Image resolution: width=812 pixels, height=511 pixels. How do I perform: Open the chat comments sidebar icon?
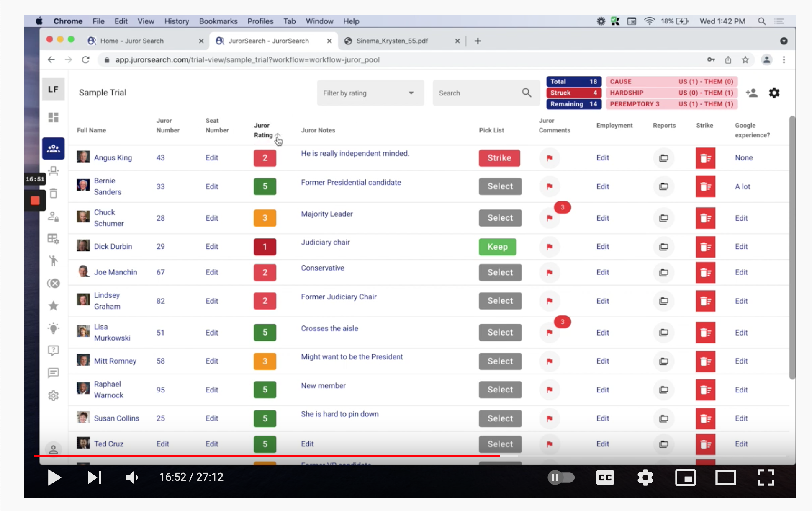click(53, 373)
